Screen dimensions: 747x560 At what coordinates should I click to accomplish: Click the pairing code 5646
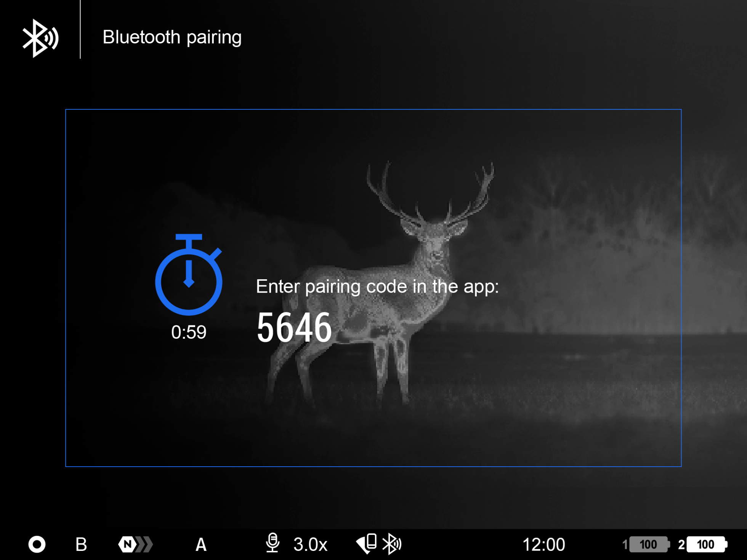(294, 327)
